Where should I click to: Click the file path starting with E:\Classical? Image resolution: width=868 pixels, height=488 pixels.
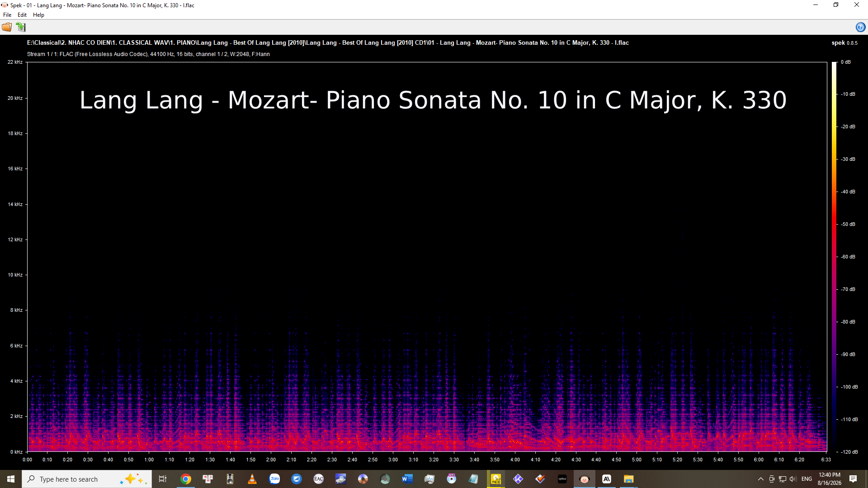pyautogui.click(x=328, y=43)
